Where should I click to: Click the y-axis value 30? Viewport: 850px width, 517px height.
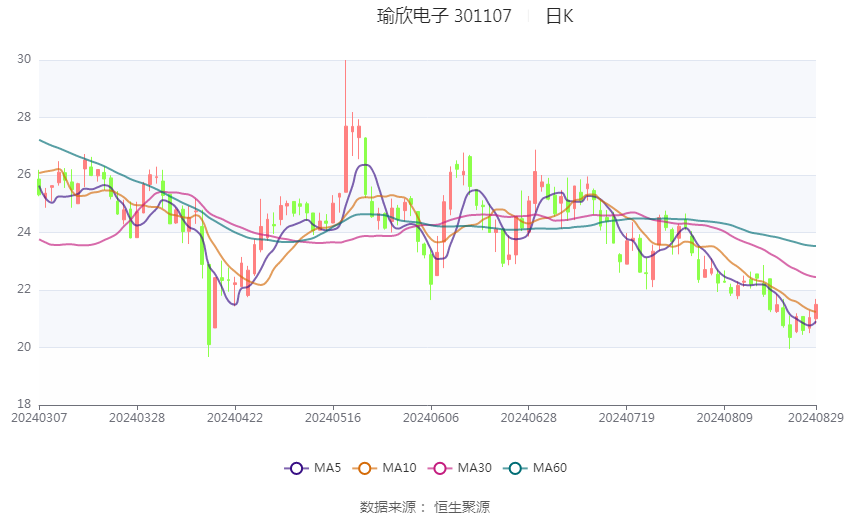(24, 59)
